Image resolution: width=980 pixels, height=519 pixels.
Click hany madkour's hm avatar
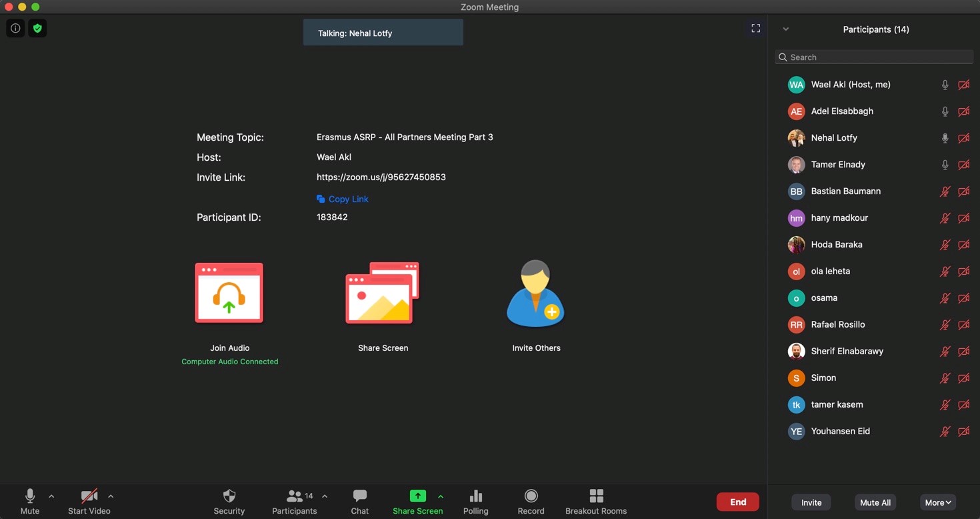(796, 218)
